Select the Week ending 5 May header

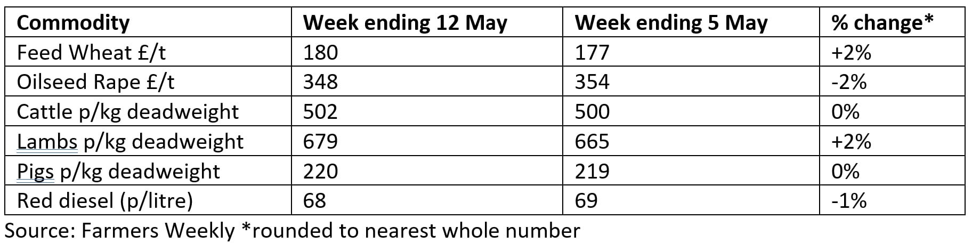(671, 23)
